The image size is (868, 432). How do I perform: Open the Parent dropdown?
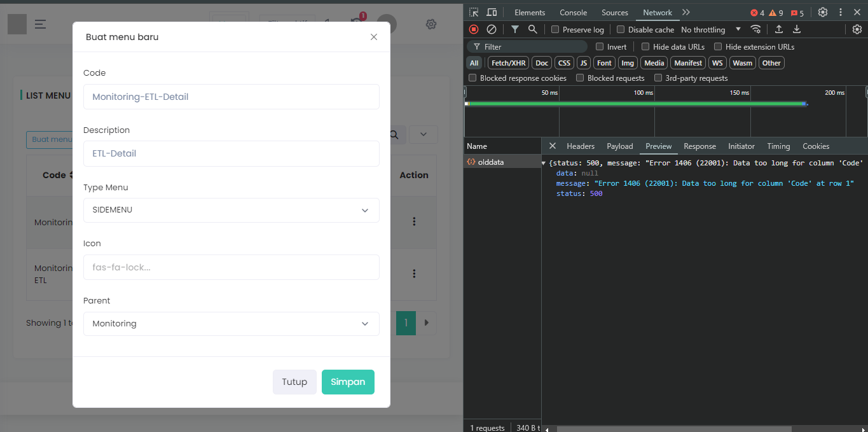pos(231,324)
